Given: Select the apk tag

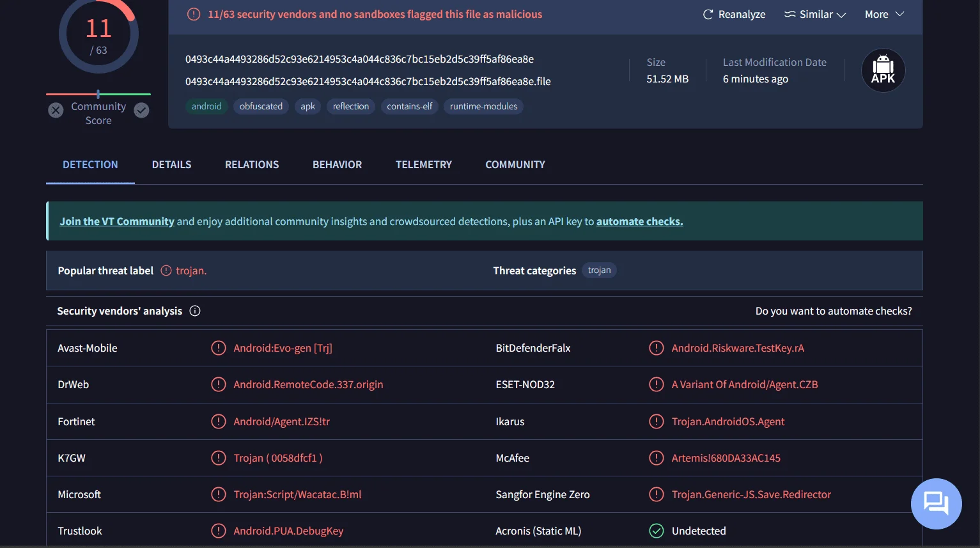Looking at the screenshot, I should tap(307, 106).
